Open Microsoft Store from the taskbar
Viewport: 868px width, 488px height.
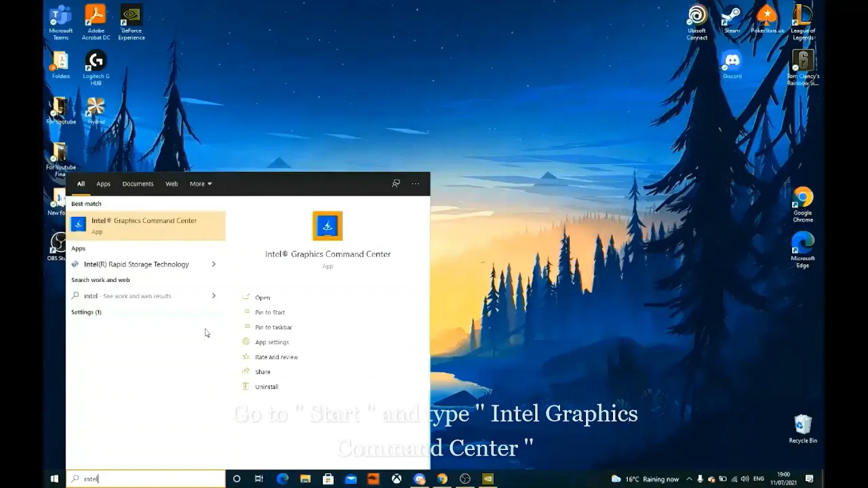(x=328, y=479)
